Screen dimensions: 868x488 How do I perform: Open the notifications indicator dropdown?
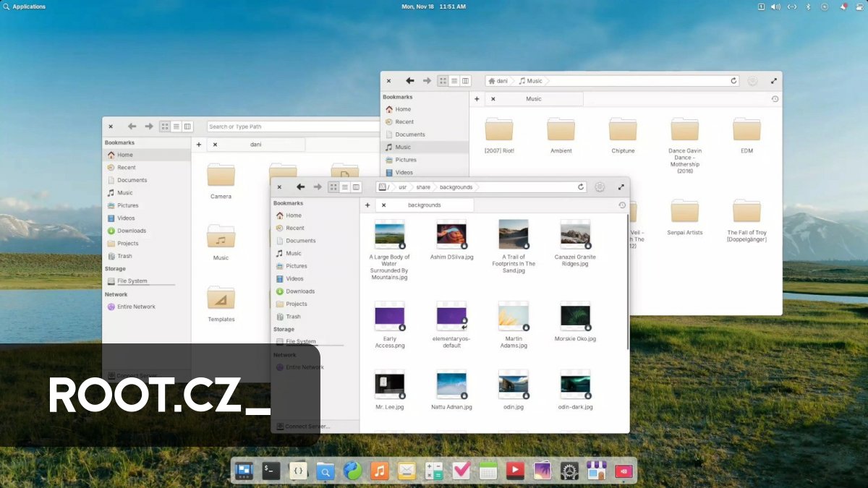pyautogui.click(x=842, y=7)
